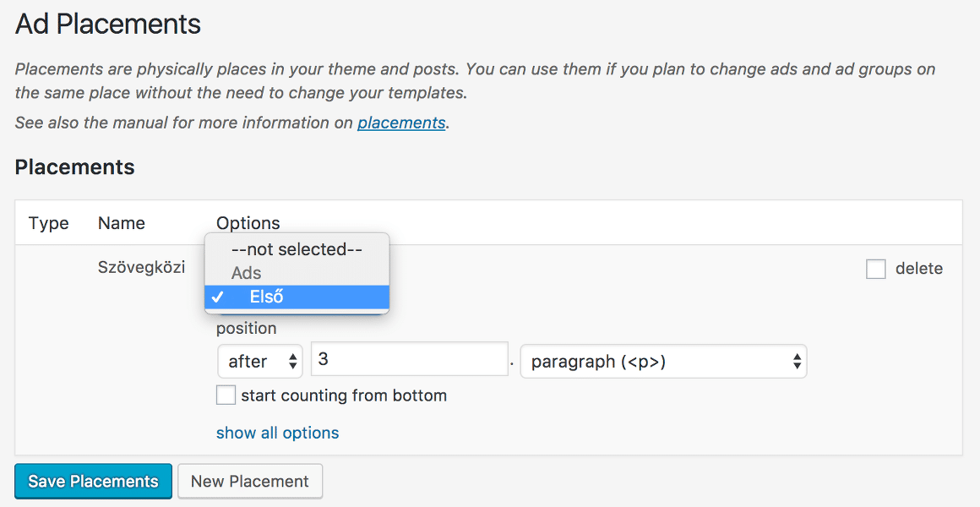The image size is (980, 507).
Task: Enable start counting from bottom checkbox
Action: pyautogui.click(x=226, y=395)
